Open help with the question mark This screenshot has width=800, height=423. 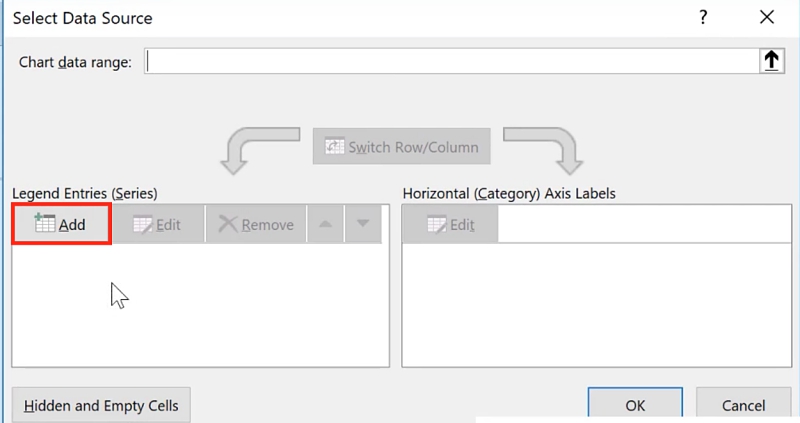[704, 17]
